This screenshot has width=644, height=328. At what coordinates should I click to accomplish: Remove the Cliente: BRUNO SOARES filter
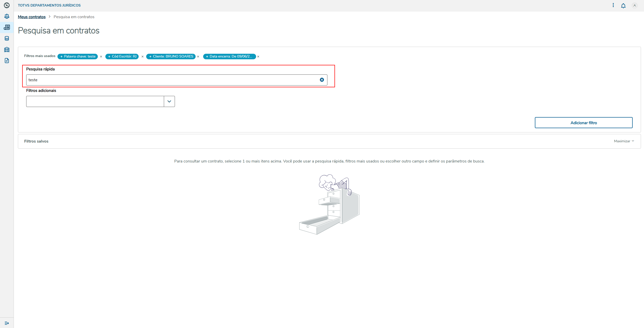tap(198, 57)
